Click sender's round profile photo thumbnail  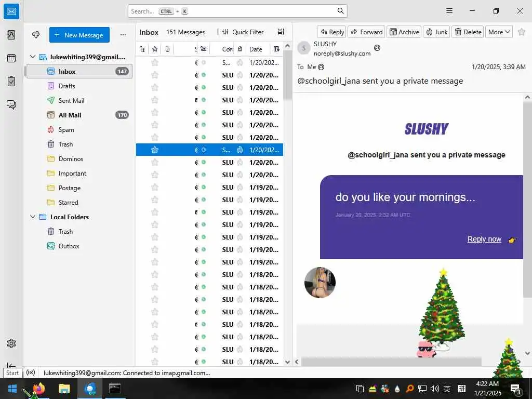[x=320, y=282]
